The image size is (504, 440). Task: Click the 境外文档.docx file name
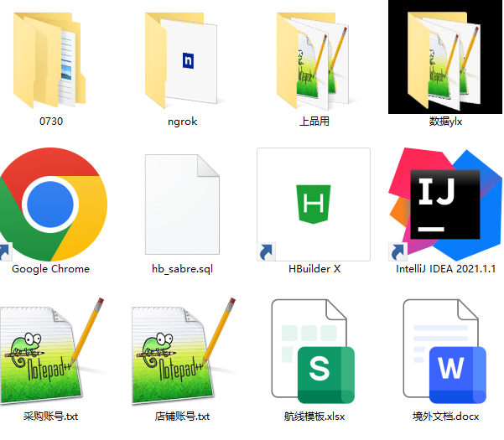point(445,417)
